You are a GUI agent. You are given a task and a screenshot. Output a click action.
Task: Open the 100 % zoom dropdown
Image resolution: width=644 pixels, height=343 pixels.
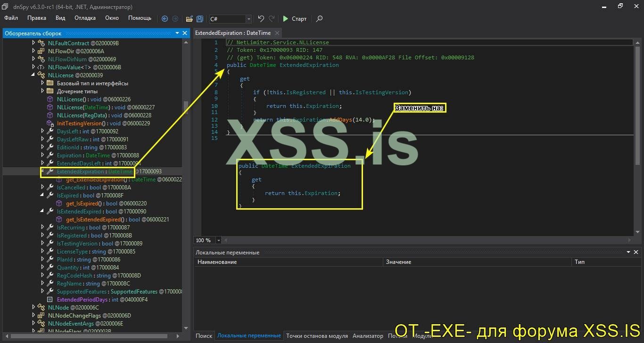click(x=218, y=240)
